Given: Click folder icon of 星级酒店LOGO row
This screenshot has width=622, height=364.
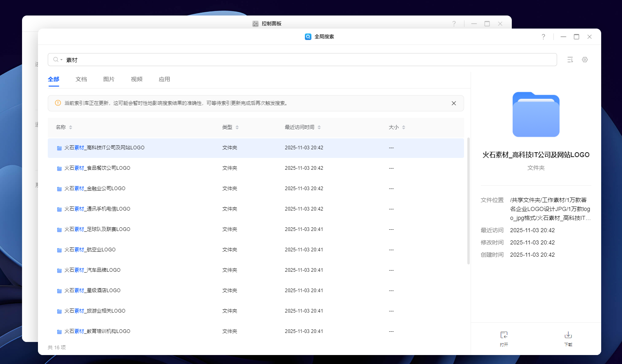Looking at the screenshot, I should pyautogui.click(x=59, y=291).
